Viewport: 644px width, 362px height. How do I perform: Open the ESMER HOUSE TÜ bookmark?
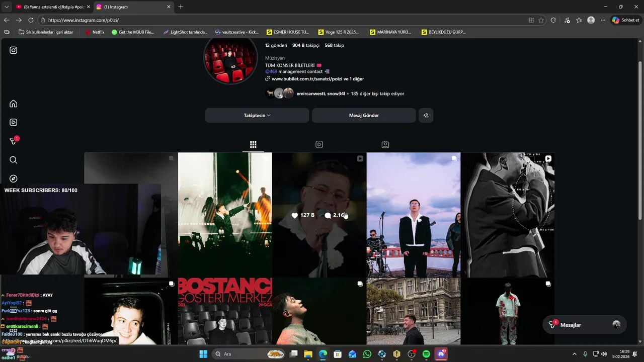(288, 32)
